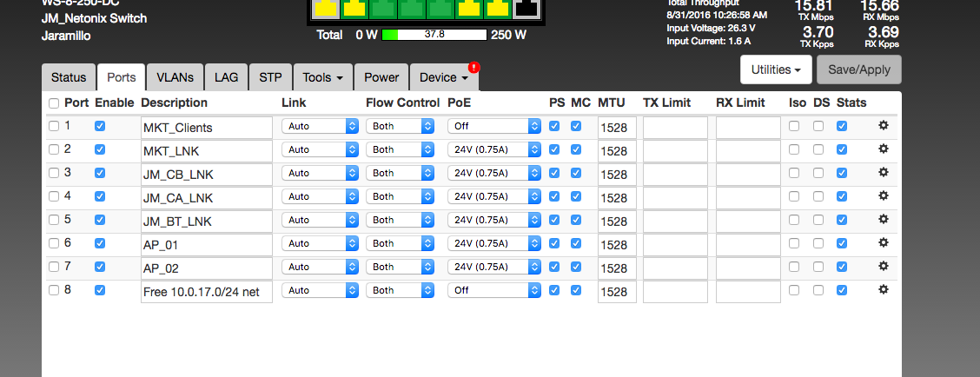Click the Save/Apply button
This screenshot has width=980, height=377.
pos(858,69)
